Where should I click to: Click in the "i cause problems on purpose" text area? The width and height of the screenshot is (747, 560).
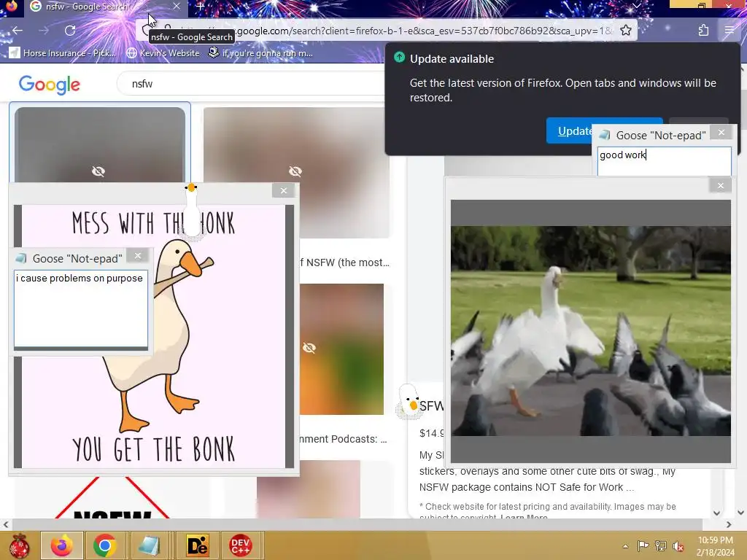(x=81, y=308)
